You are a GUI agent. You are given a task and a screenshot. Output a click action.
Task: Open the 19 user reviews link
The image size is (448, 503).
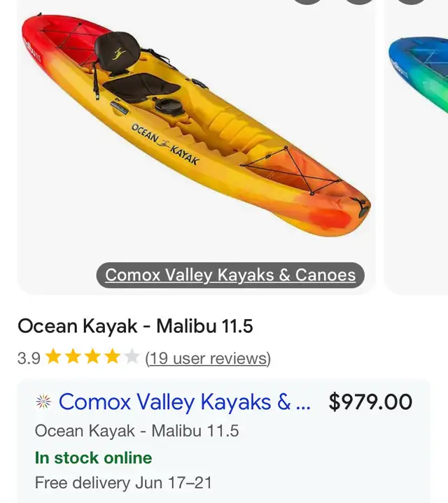click(208, 358)
